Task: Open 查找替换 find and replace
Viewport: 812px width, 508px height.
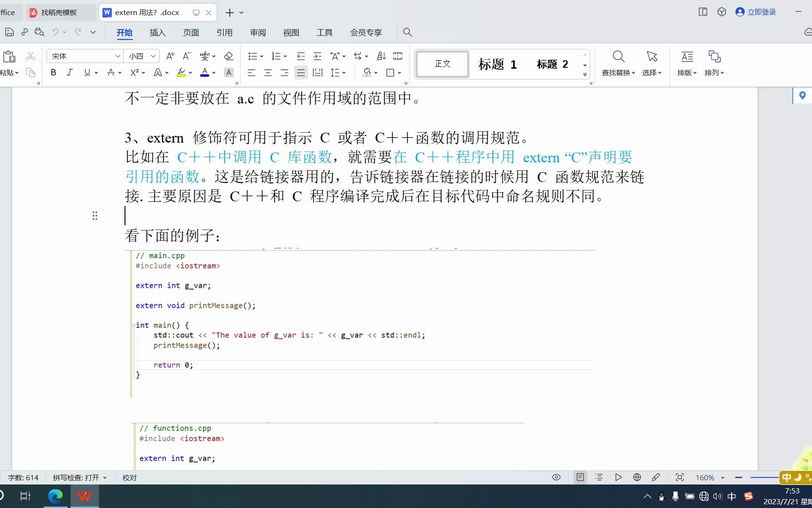Action: [618, 63]
